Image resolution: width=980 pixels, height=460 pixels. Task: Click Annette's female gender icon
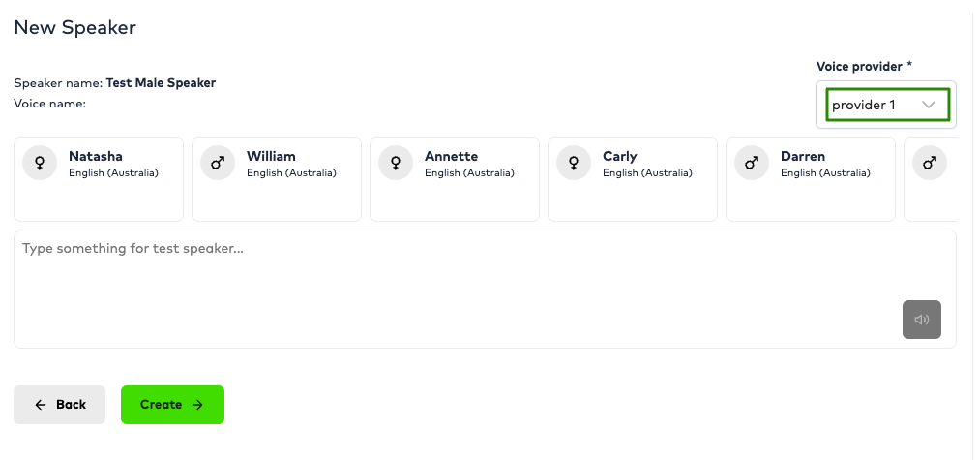click(x=396, y=163)
